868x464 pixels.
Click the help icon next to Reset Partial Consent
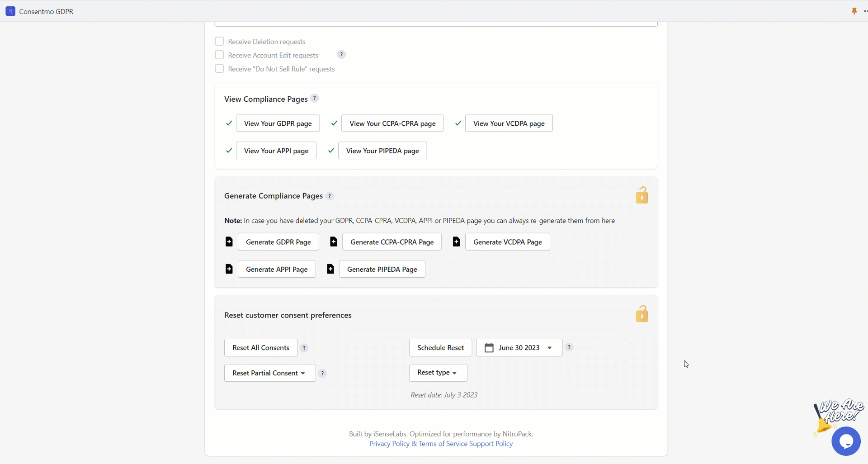(322, 373)
